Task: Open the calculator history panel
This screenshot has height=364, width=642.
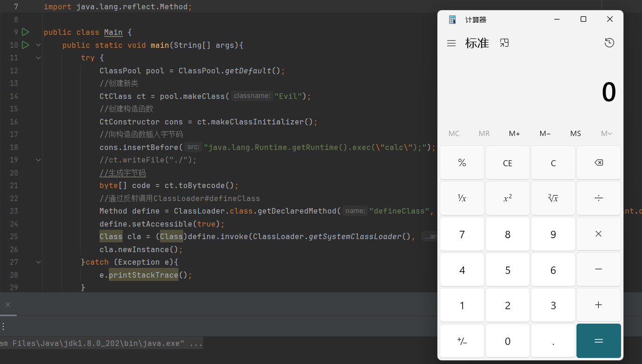Action: point(609,43)
